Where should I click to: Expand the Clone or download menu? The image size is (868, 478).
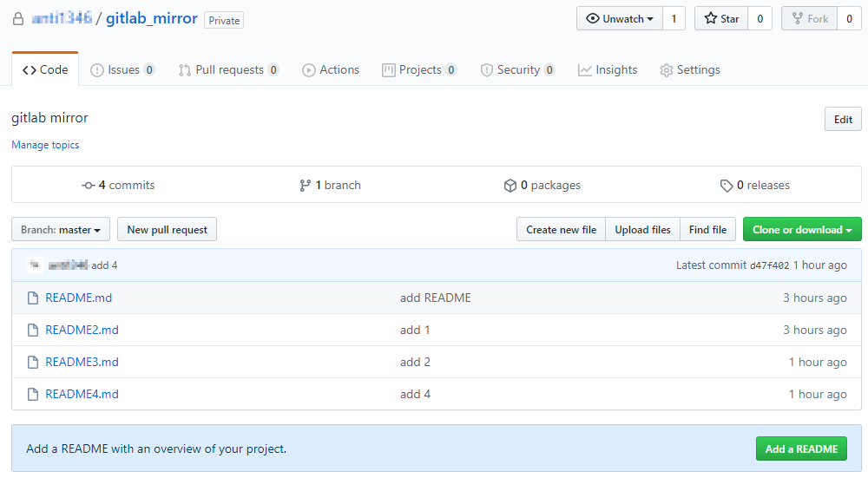point(802,230)
